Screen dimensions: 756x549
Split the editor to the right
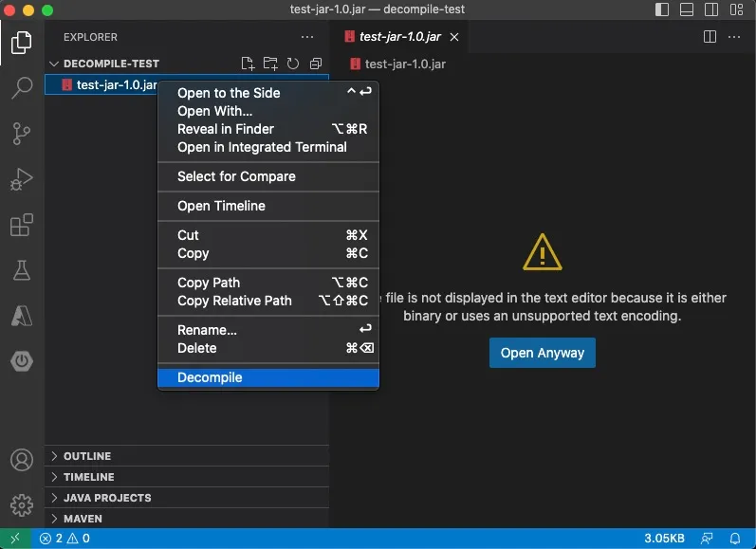[x=710, y=37]
